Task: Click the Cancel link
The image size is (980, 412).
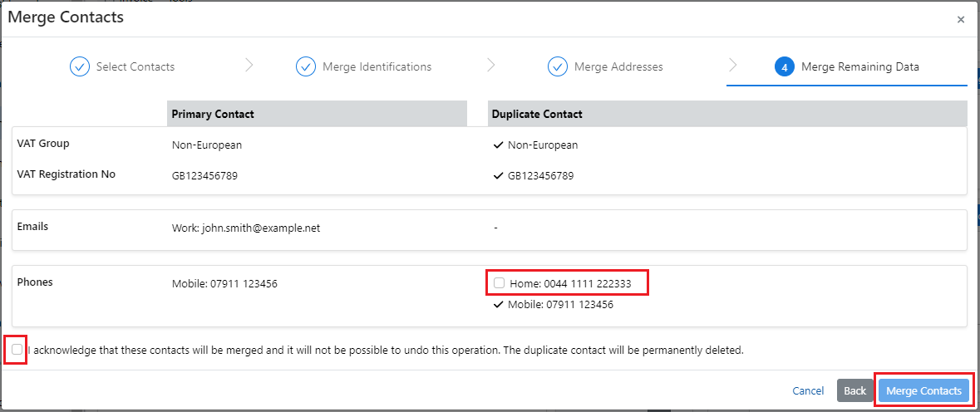Action: 807,390
